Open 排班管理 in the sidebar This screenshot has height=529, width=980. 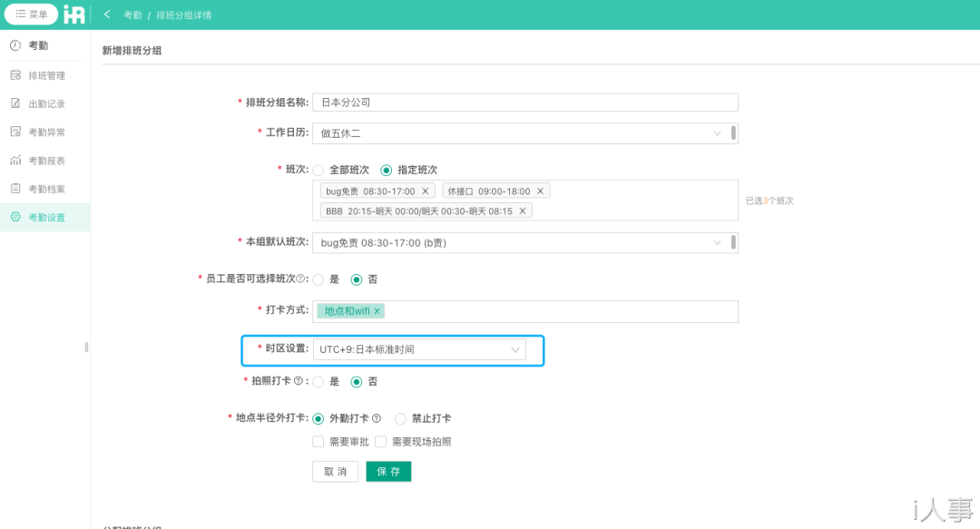click(46, 75)
